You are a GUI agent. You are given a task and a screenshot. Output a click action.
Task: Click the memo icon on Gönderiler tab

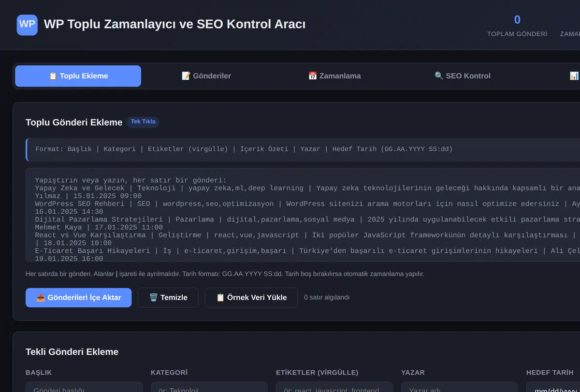(x=186, y=76)
